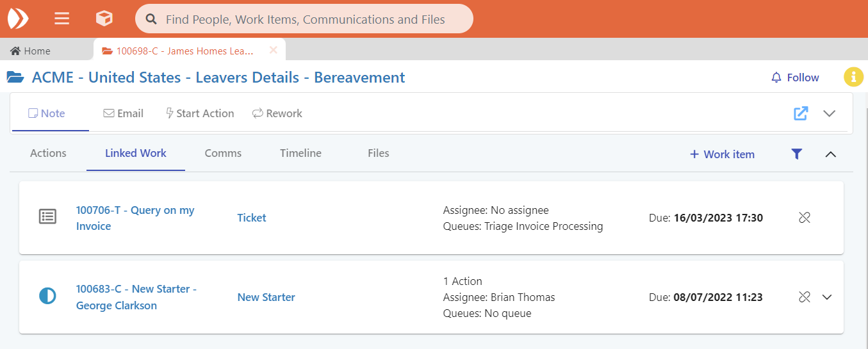This screenshot has height=349, width=868.
Task: Open the Files tab
Action: [x=378, y=153]
